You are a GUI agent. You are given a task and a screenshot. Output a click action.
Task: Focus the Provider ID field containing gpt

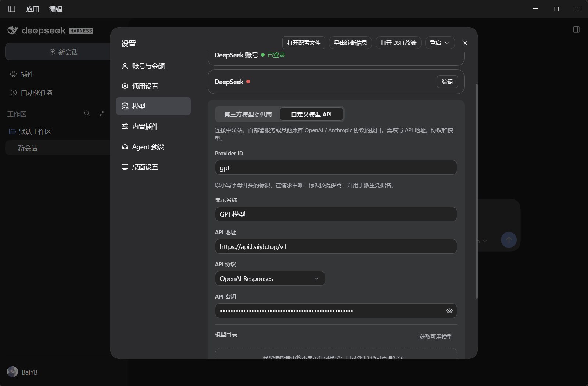coord(336,167)
